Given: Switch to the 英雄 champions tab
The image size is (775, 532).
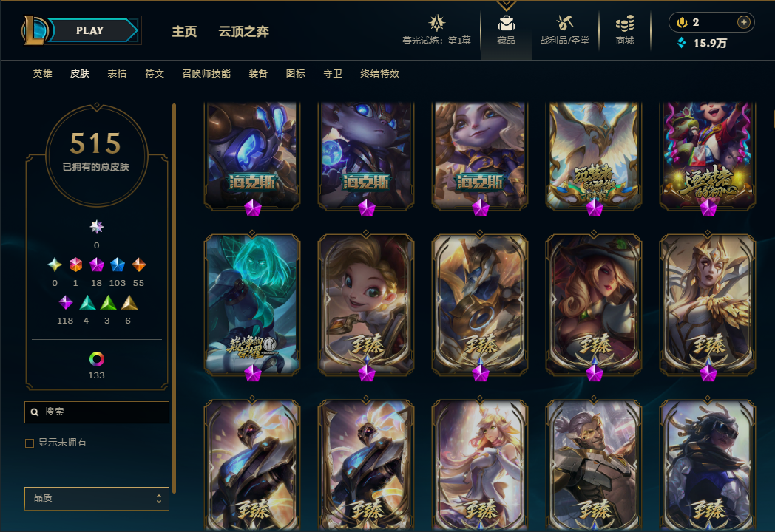Looking at the screenshot, I should tap(42, 74).
